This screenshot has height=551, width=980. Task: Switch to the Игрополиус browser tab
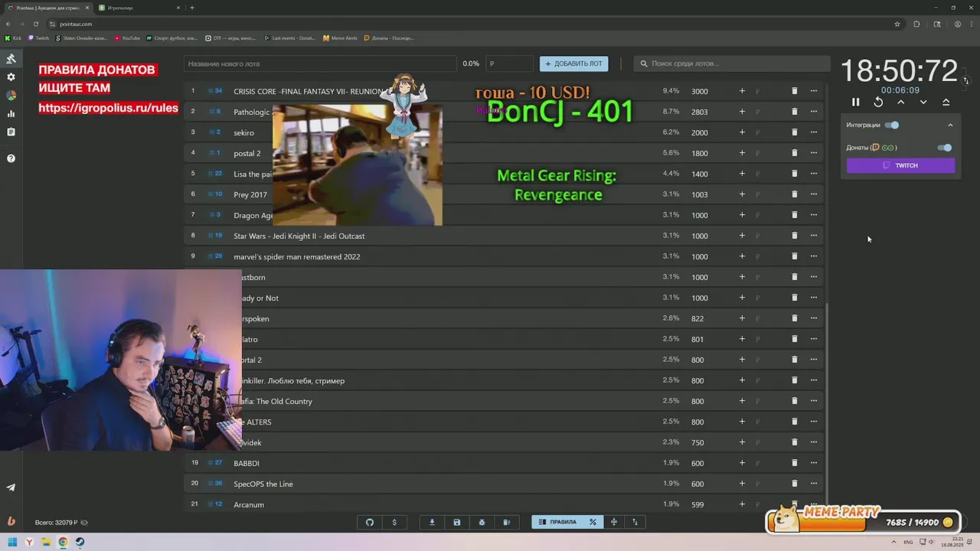pos(138,8)
